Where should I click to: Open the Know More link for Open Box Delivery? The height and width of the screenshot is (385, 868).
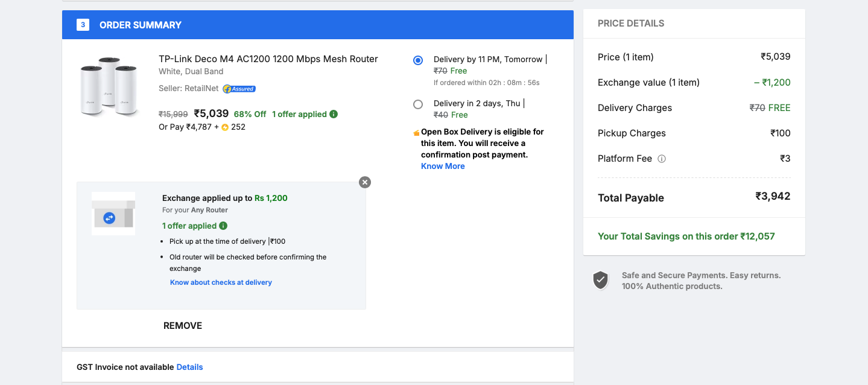[x=443, y=166]
